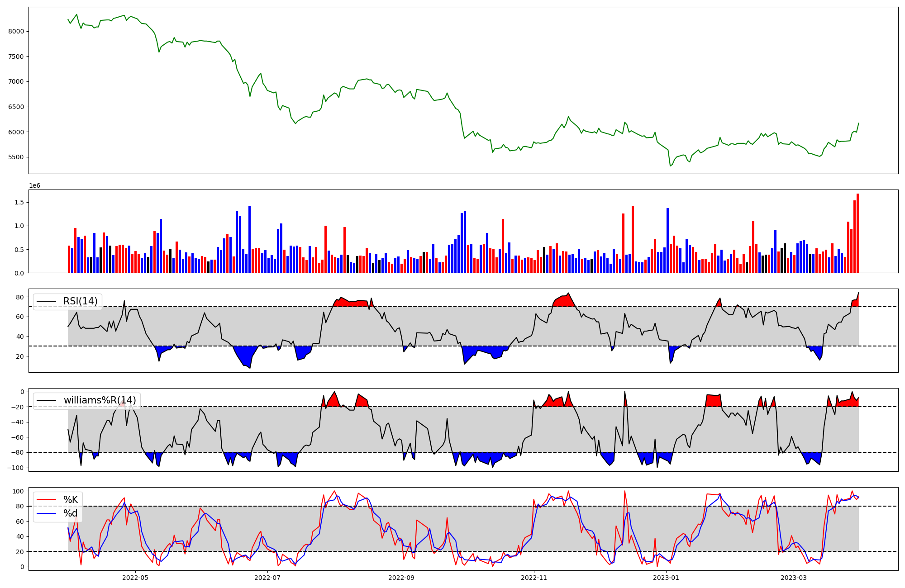Click the 2022-07 date tick label
This screenshot has height=588, width=905.
tap(268, 578)
